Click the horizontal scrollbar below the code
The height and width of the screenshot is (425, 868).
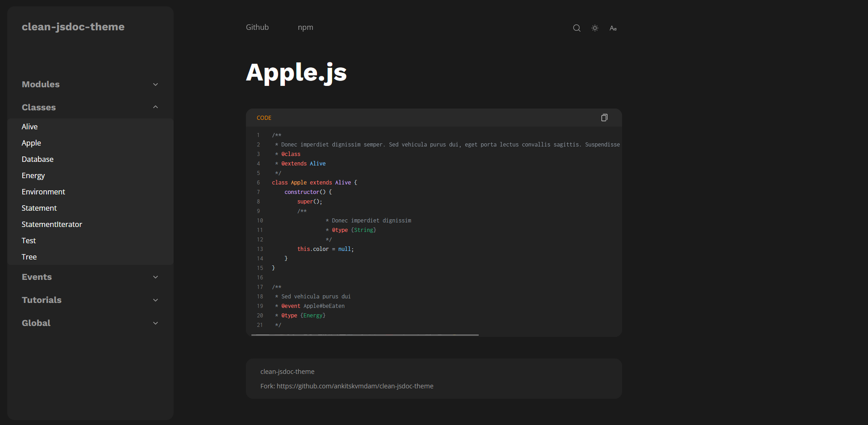[x=365, y=335]
